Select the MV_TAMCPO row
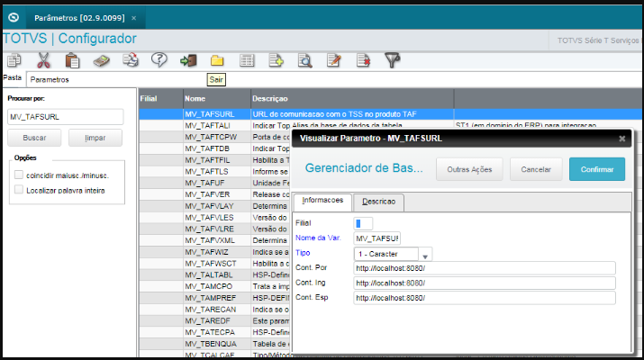This screenshot has height=360, width=644. coord(214,286)
